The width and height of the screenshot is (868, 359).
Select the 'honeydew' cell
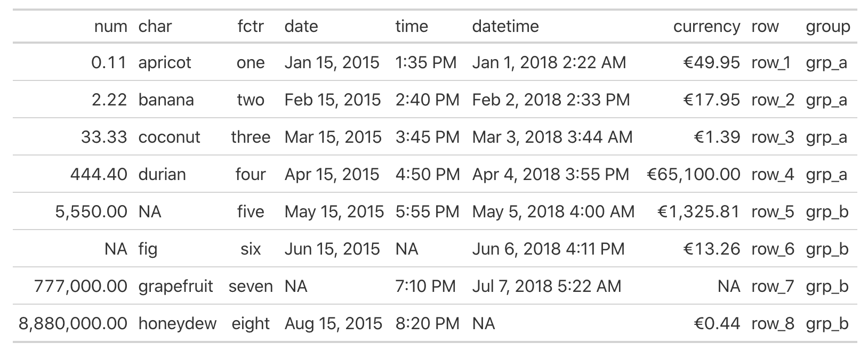pos(178,324)
